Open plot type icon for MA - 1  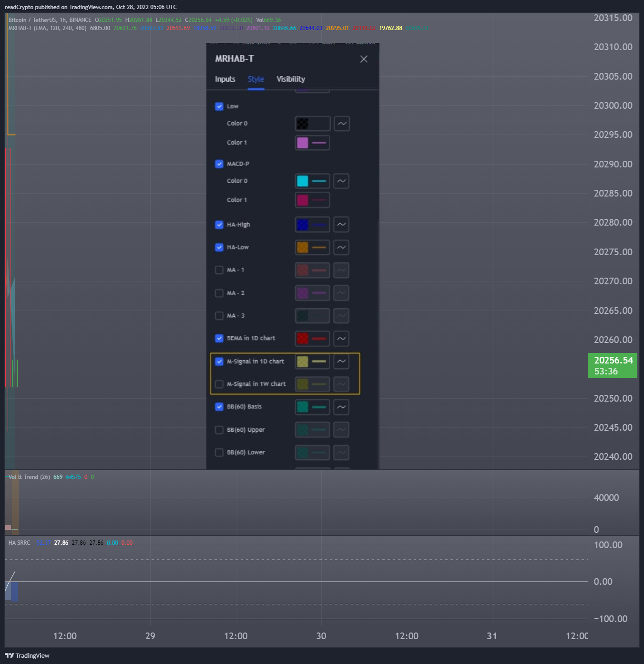coord(341,270)
